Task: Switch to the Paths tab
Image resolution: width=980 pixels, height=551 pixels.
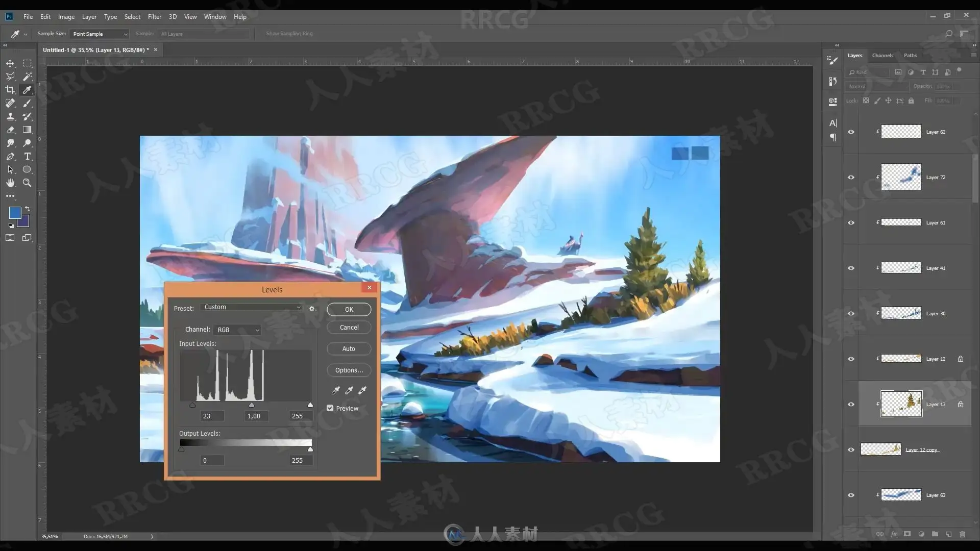Action: point(910,55)
